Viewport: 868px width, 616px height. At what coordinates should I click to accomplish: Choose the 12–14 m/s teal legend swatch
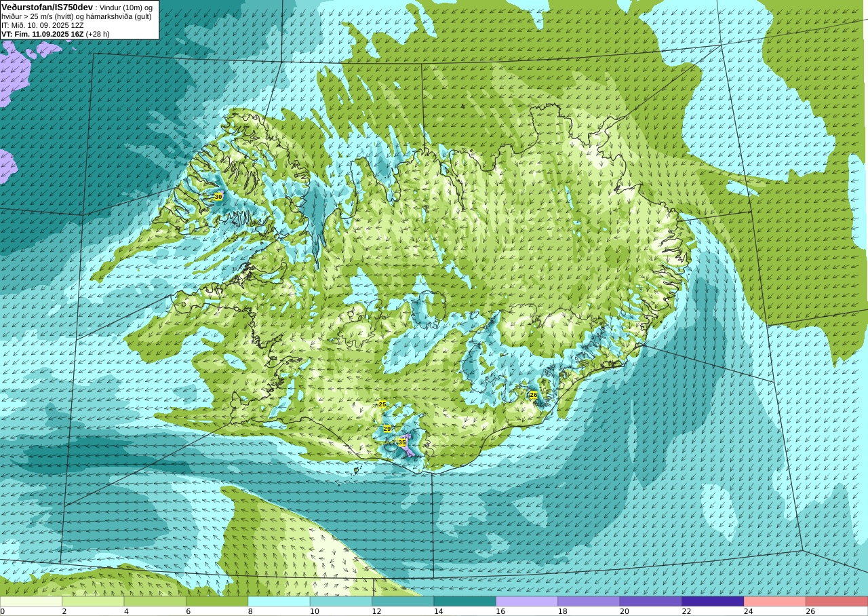click(403, 601)
